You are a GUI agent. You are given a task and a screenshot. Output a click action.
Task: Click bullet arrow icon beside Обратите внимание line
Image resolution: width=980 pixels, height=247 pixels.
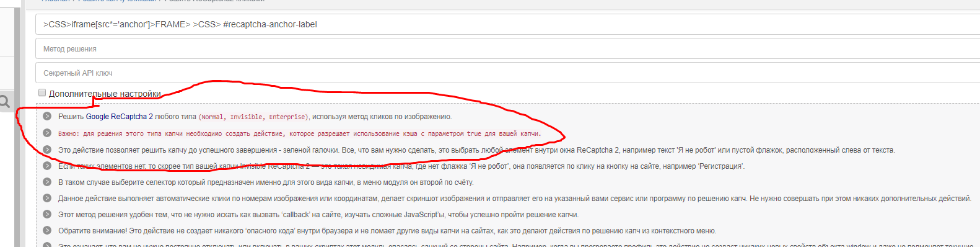pos(47,230)
